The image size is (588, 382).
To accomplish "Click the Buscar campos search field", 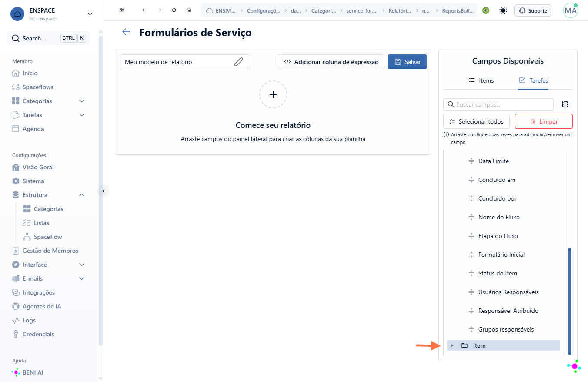I will tap(498, 104).
